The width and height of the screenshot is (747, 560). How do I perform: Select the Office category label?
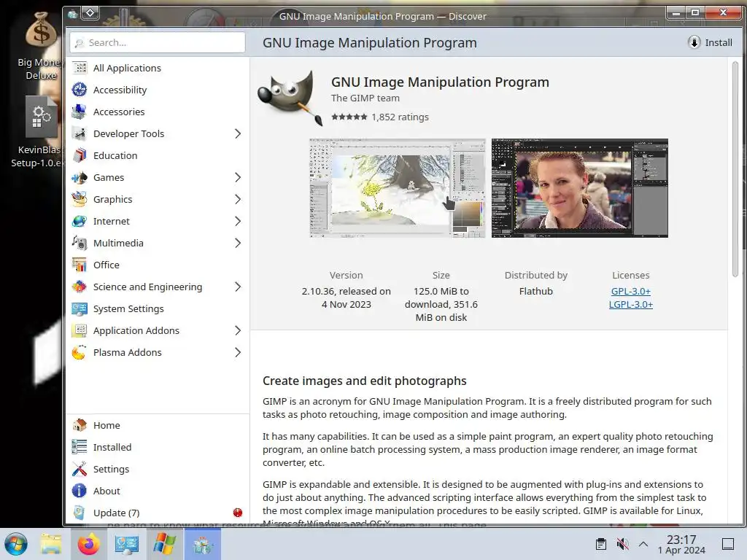[107, 265]
